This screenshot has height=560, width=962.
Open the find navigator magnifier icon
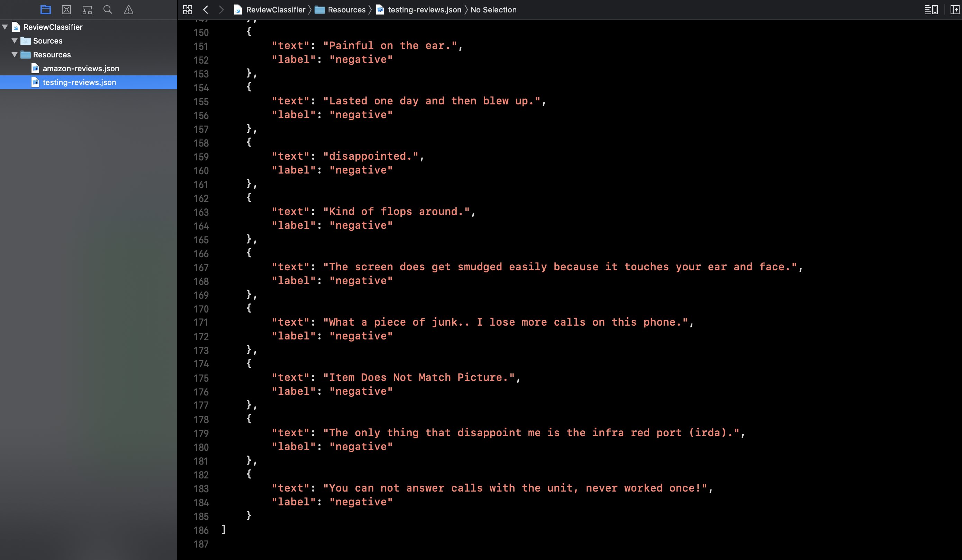click(108, 10)
